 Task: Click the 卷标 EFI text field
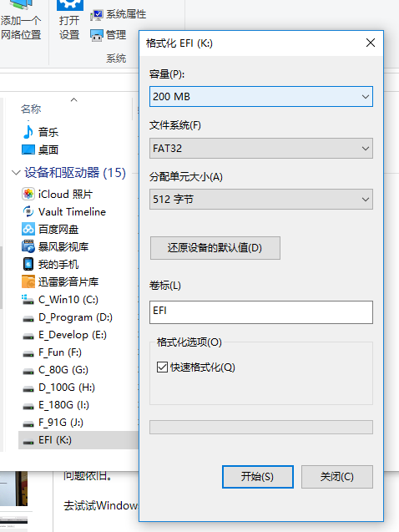coord(261,312)
